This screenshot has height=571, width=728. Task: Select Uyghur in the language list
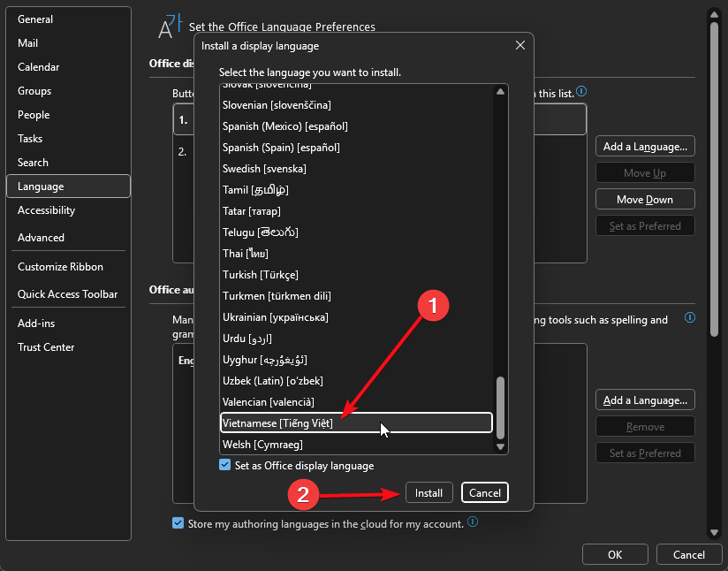point(356,360)
